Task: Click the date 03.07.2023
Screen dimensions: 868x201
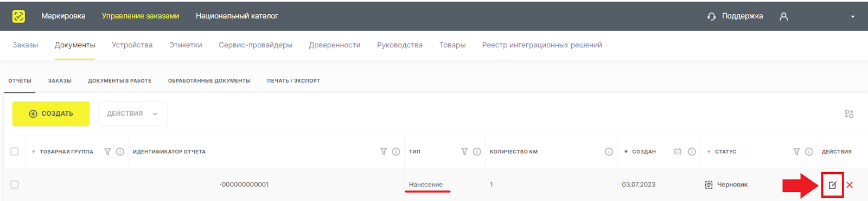Action: [x=639, y=185]
